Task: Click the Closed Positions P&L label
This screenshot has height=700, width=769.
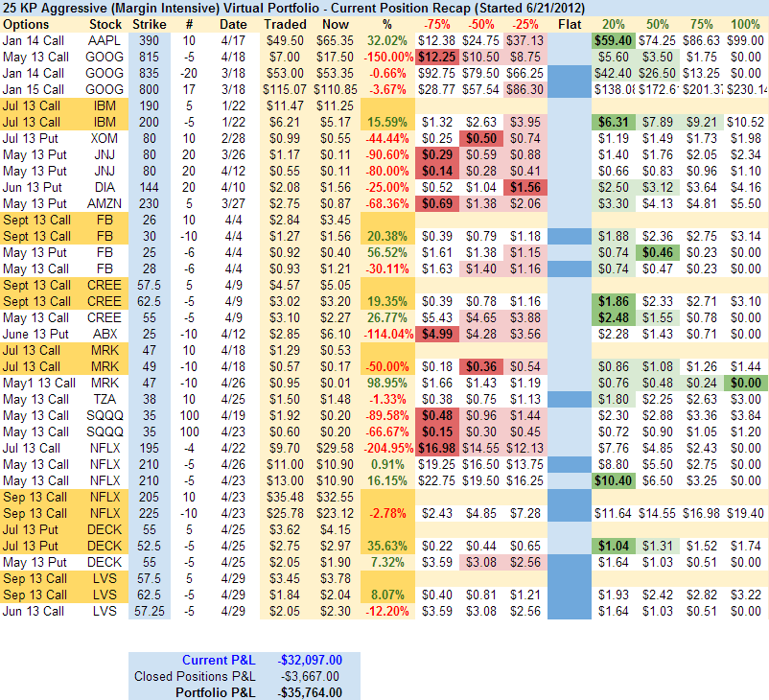Action: point(195,676)
